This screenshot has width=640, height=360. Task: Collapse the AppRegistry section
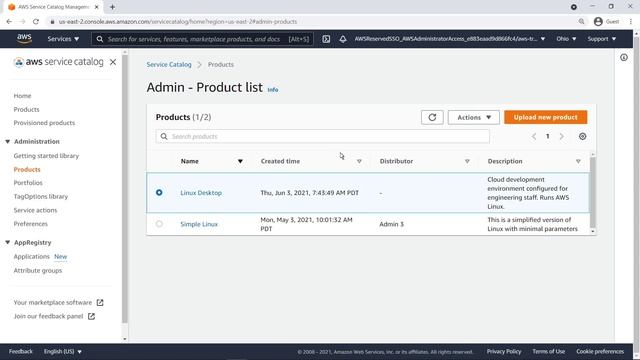tap(7, 242)
